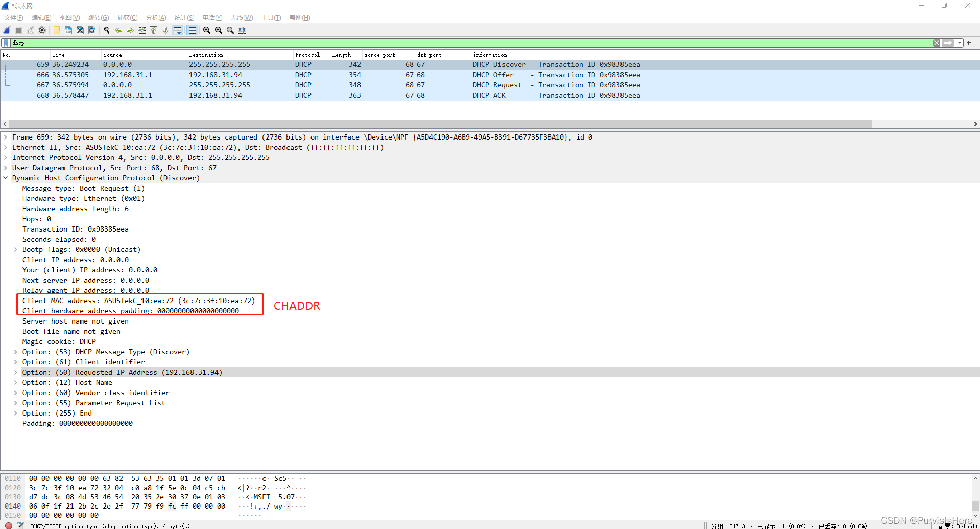
Task: Expand Bootp flags field
Action: pos(16,249)
